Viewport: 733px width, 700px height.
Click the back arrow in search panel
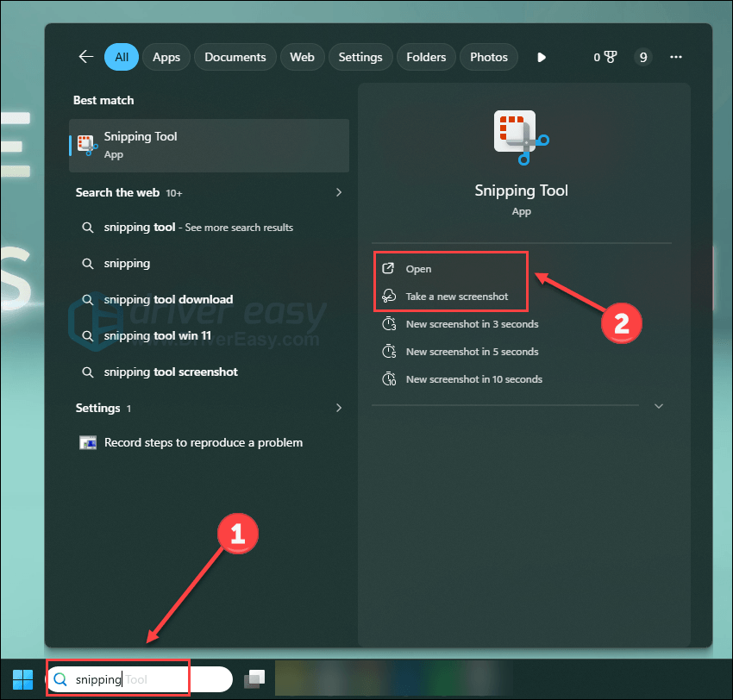tap(86, 57)
